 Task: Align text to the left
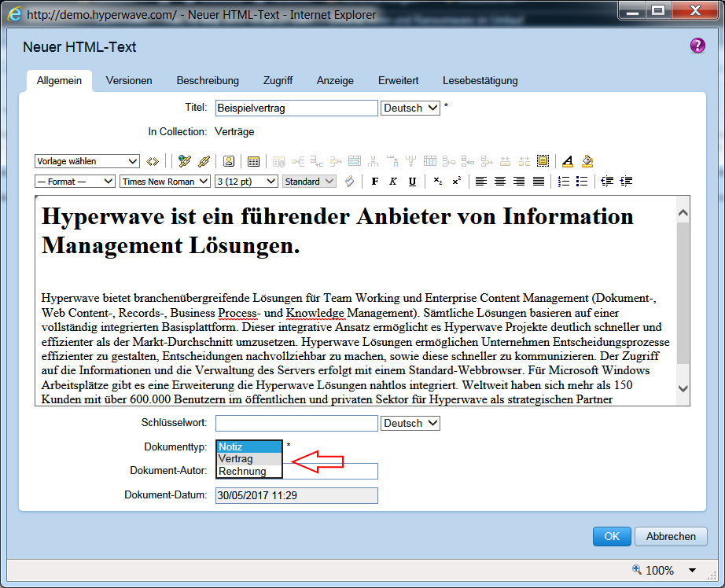481,182
